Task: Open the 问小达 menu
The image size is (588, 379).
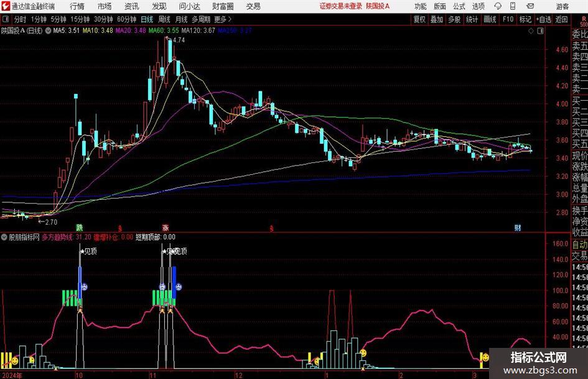Action: [x=189, y=6]
